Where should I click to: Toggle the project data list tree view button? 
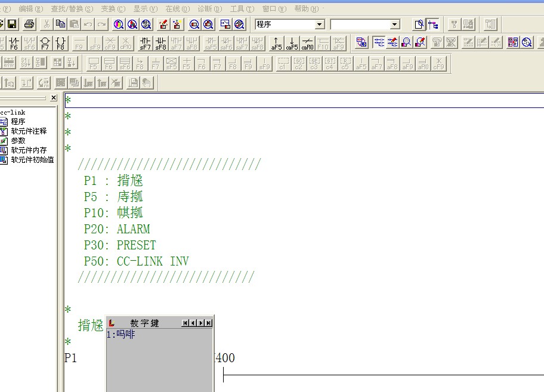coord(433,24)
